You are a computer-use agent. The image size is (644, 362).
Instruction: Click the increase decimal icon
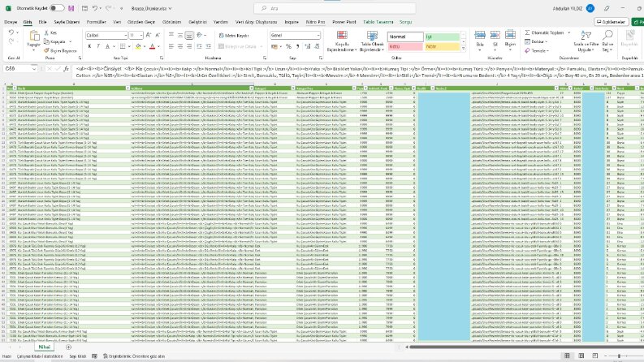coord(307,46)
